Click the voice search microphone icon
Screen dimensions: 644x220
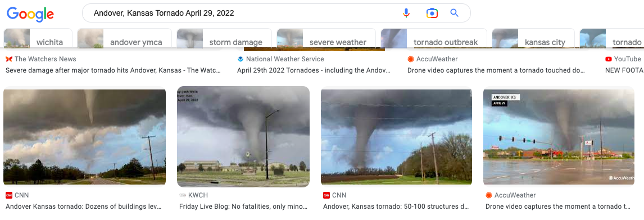(x=406, y=13)
